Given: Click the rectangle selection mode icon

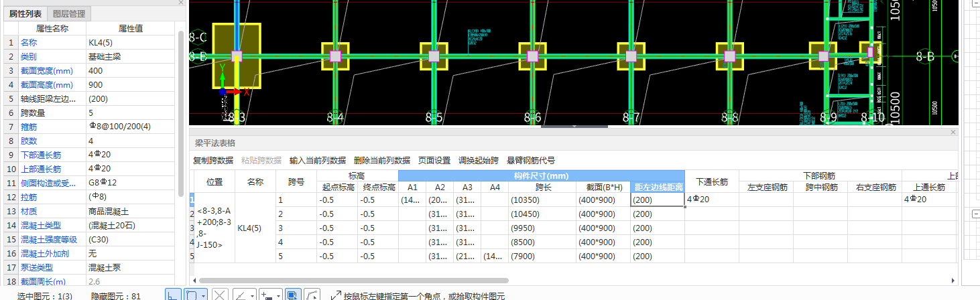Looking at the screenshot, I should [191, 295].
